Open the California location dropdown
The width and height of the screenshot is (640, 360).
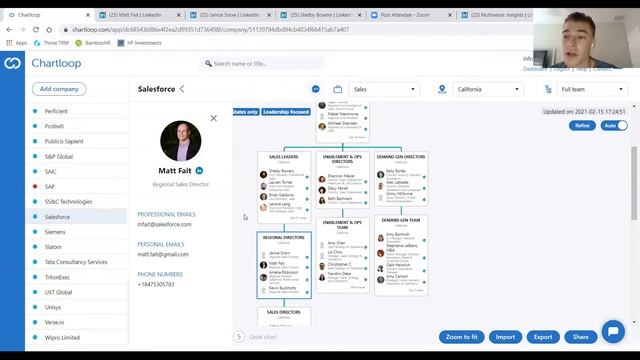(488, 89)
